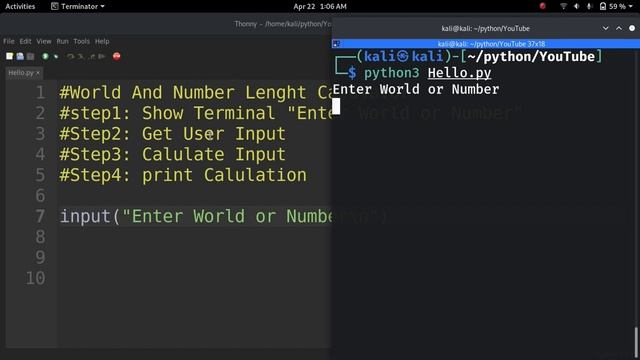Click the Thonny window title bar text

point(283,24)
